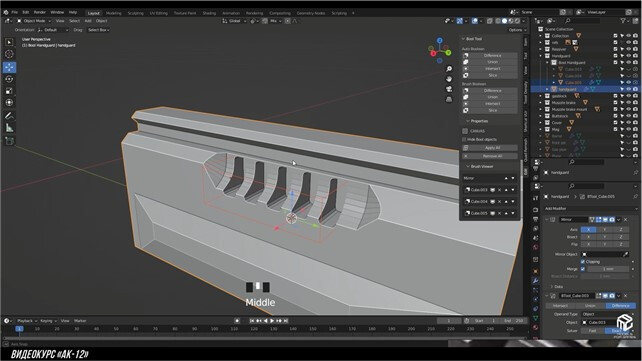Choose the Measure tool
The height and width of the screenshot is (361, 642).
coord(9,128)
